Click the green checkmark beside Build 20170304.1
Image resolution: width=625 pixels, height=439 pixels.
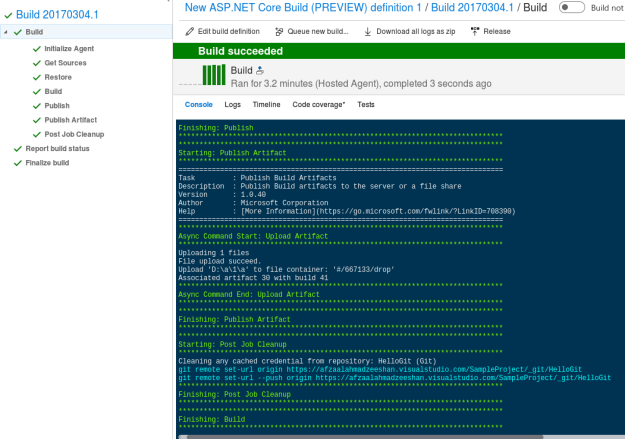(x=8, y=16)
